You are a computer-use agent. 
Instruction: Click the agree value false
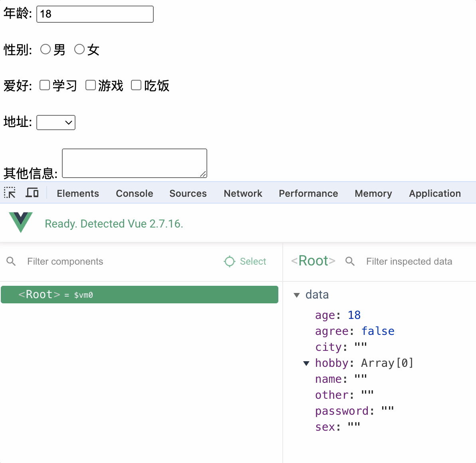[x=378, y=331]
